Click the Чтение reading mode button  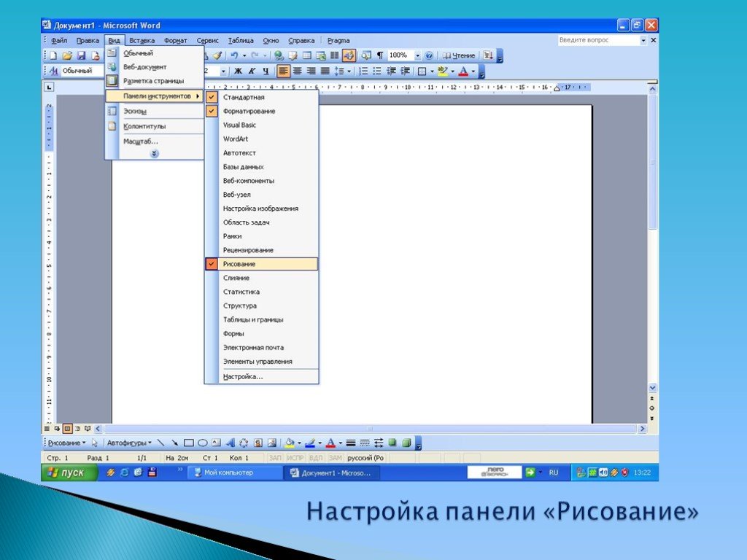(x=459, y=55)
